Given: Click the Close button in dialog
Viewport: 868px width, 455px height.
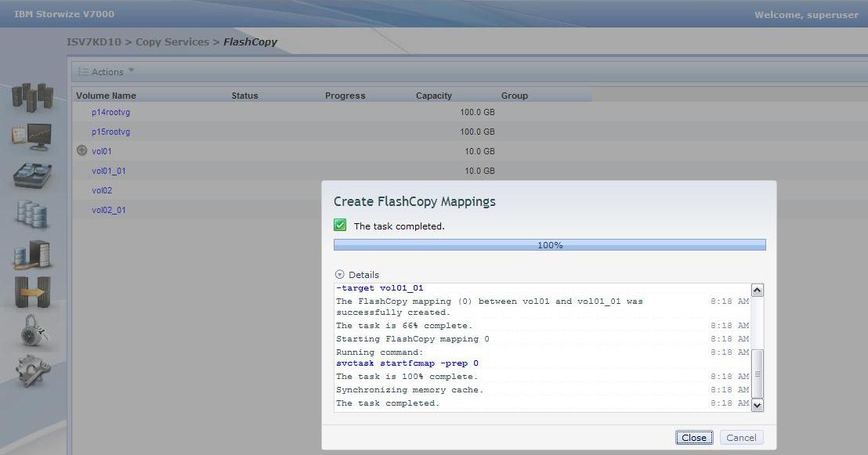Looking at the screenshot, I should 693,437.
